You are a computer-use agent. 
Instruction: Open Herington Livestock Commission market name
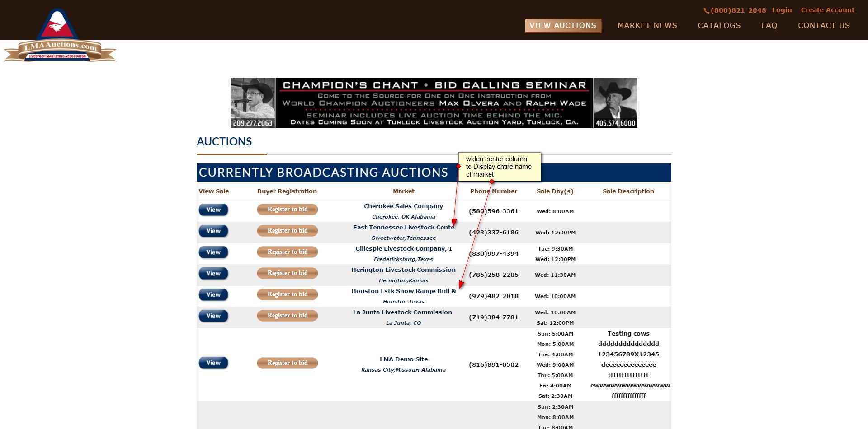[x=403, y=270]
